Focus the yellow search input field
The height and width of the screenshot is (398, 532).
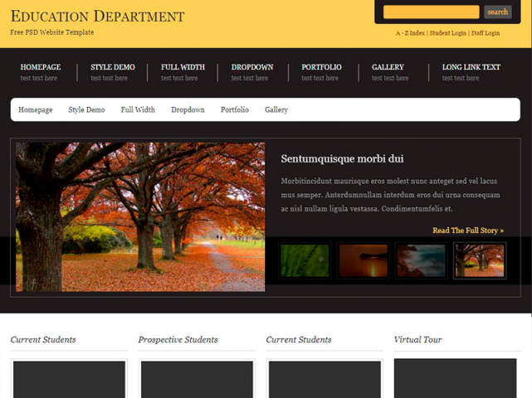tap(432, 12)
